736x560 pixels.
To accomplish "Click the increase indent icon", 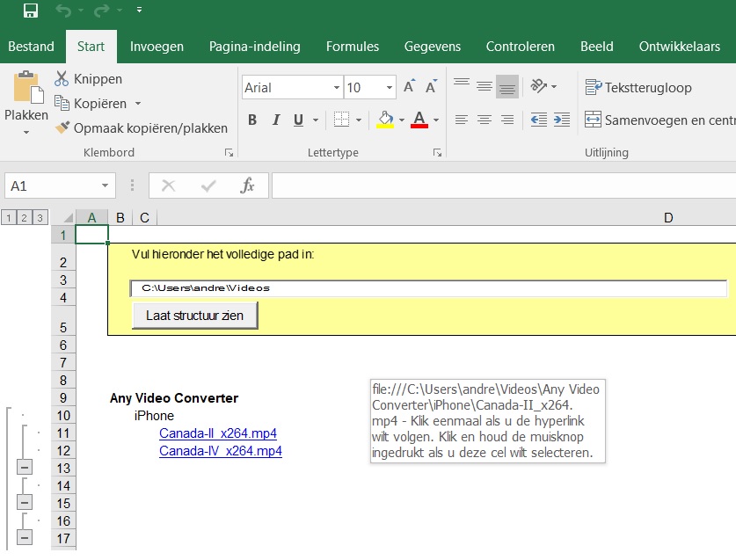I will (x=562, y=120).
